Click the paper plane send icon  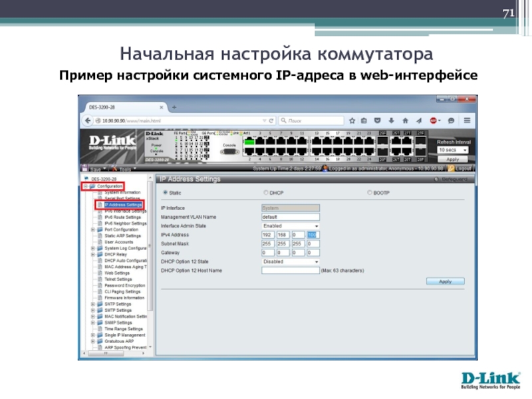pos(419,121)
